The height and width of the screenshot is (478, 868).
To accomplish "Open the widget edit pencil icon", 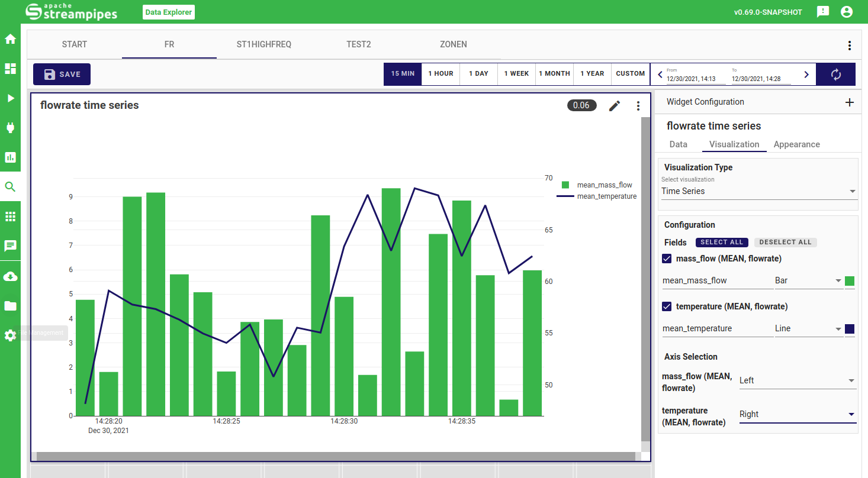I will click(615, 106).
